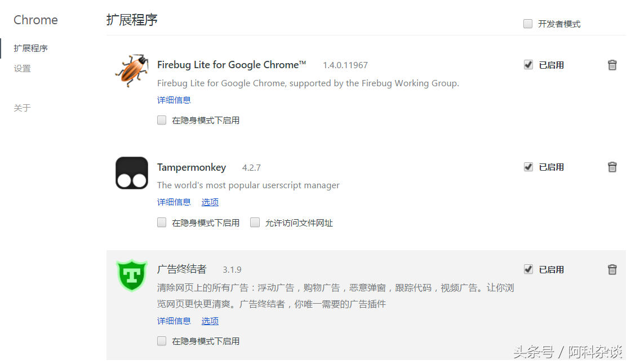Viewport: 631px width, 364px height.
Task: Toggle 已启用 for 广告终结者
Action: (x=528, y=269)
